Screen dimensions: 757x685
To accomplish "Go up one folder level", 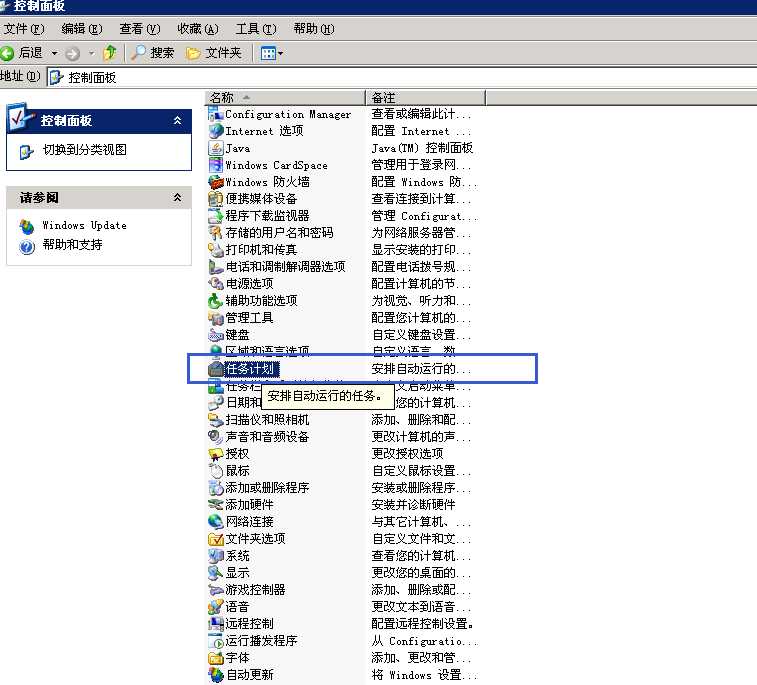I will [110, 53].
